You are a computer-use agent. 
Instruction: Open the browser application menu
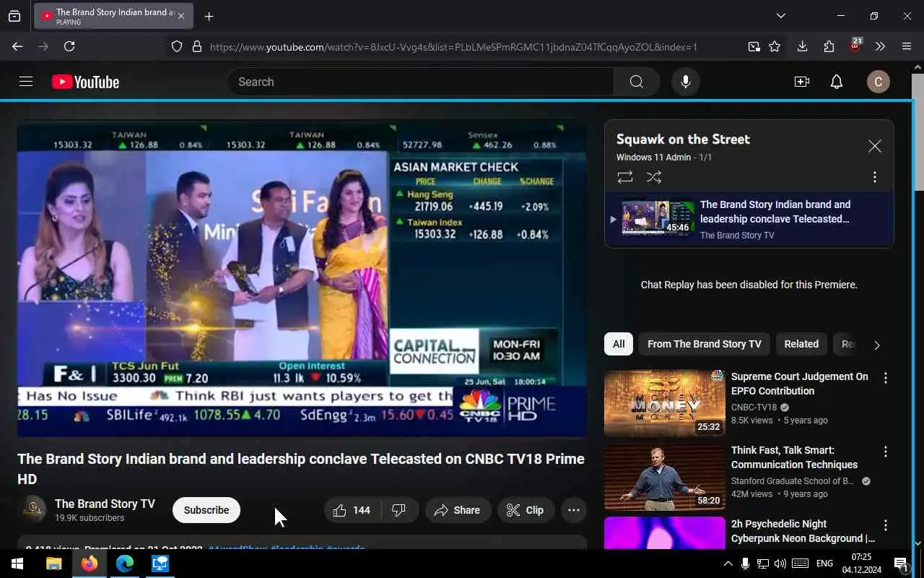click(907, 46)
